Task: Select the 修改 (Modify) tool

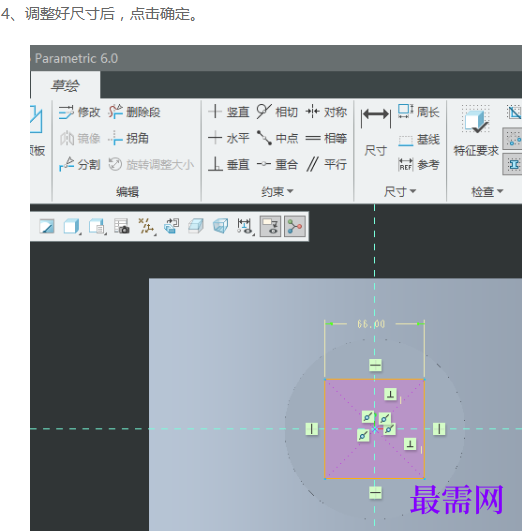Action: 80,112
